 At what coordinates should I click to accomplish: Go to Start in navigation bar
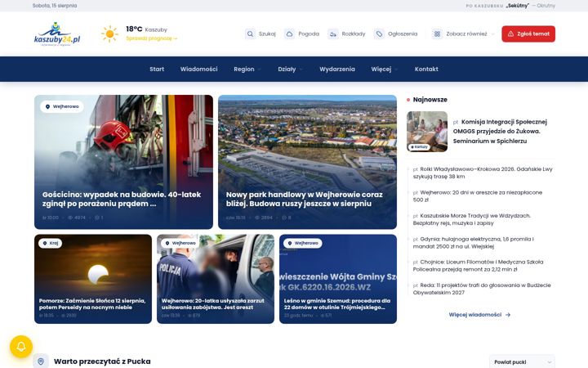pos(157,69)
